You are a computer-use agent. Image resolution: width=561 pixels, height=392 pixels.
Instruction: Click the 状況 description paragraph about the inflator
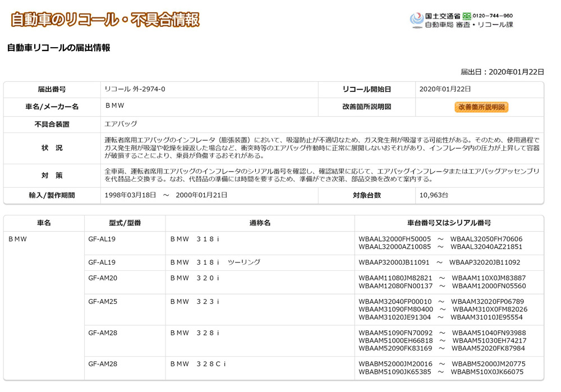[x=322, y=147]
